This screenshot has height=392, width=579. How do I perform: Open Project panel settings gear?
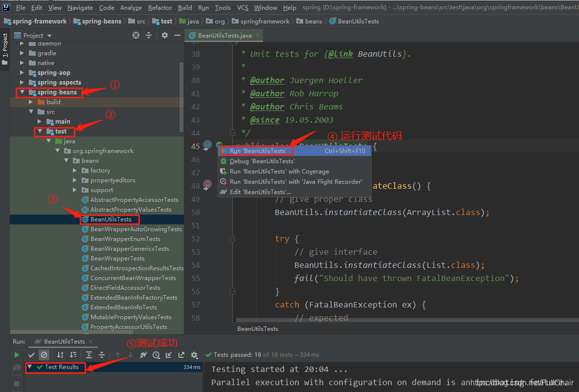click(x=165, y=35)
